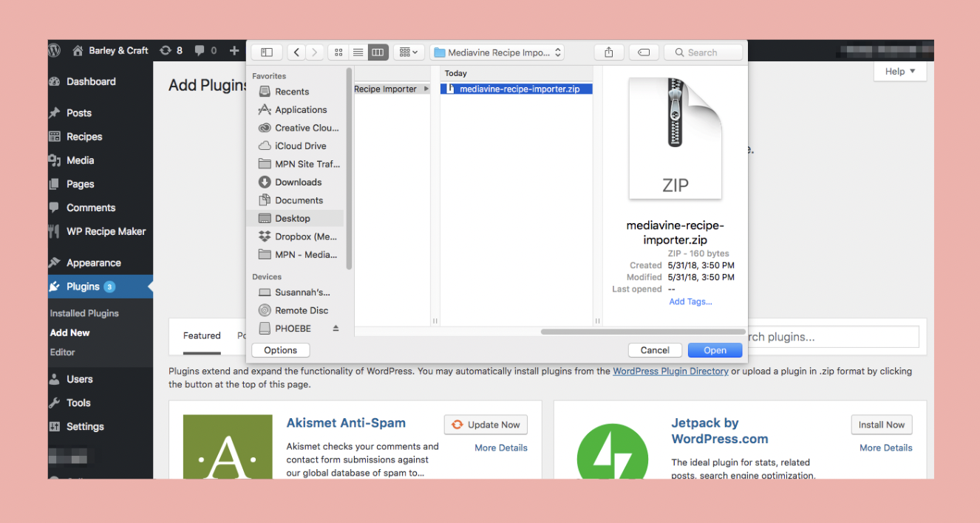Open Media in WordPress menu

(x=80, y=160)
